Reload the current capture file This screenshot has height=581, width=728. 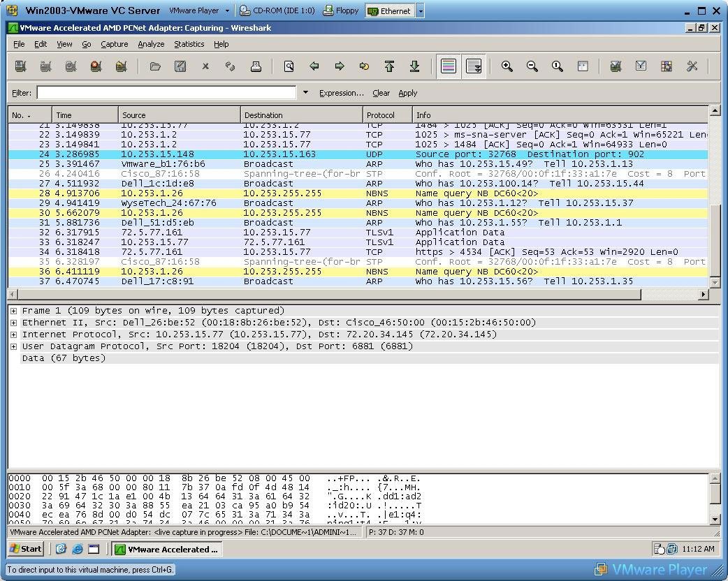pos(231,66)
